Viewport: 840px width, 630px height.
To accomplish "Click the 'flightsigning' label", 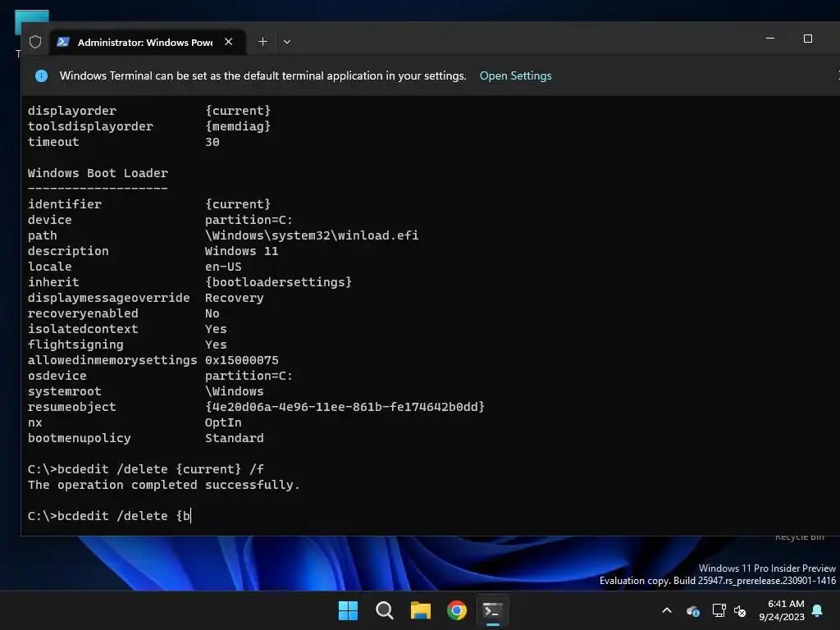I will [x=75, y=345].
